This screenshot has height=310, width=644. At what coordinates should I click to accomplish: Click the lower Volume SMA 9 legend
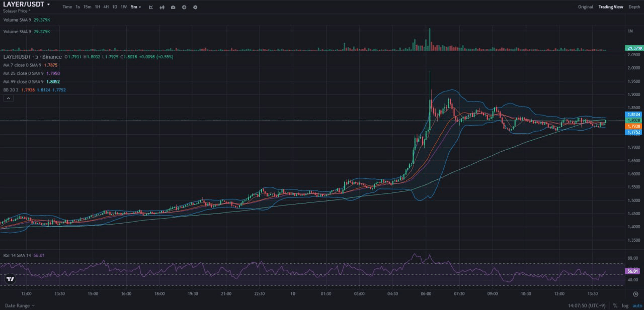[27, 32]
